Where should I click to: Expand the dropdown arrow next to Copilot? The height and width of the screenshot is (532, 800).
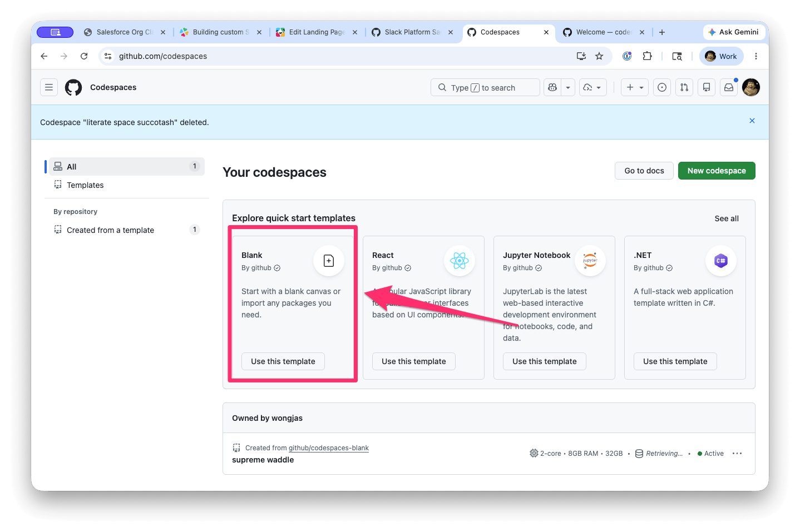pyautogui.click(x=568, y=87)
